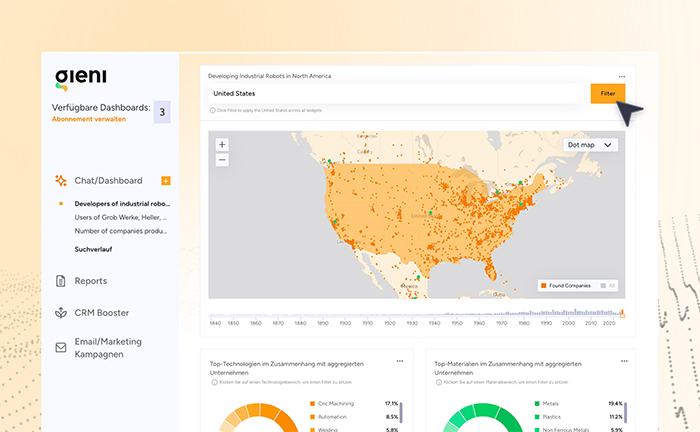
Task: Click scrollbar in Top-Technologien legend
Action: point(401,413)
